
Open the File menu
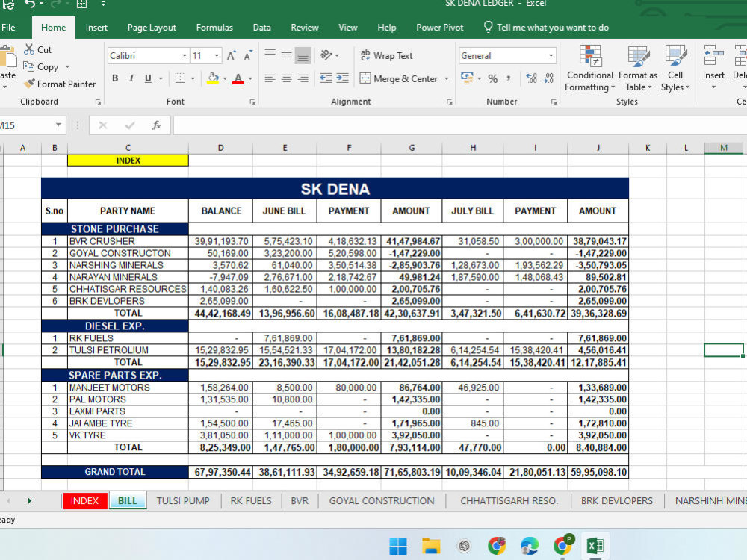(x=8, y=28)
